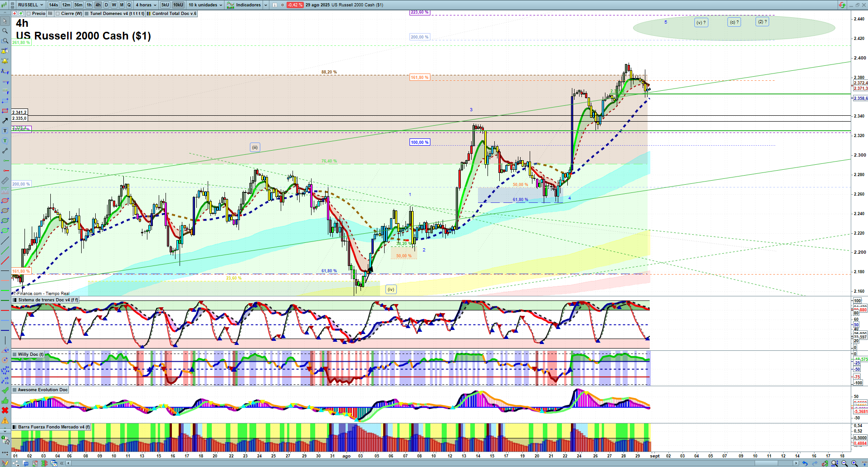Switch to the 1h timeframe

89,5
